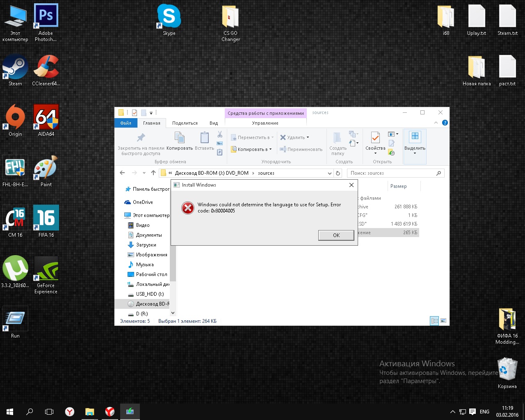This screenshot has height=420, width=525.
Task: Open the Переместить в dropdown
Action: 252,137
